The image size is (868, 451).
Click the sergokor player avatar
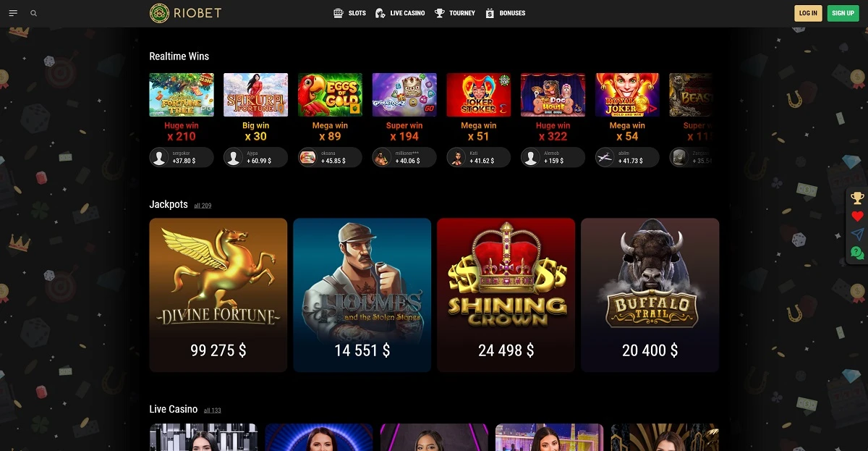tap(160, 158)
